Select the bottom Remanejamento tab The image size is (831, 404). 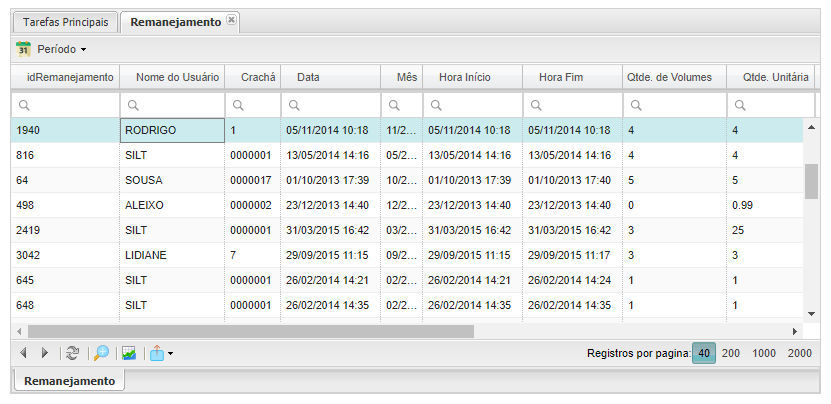pos(69,381)
